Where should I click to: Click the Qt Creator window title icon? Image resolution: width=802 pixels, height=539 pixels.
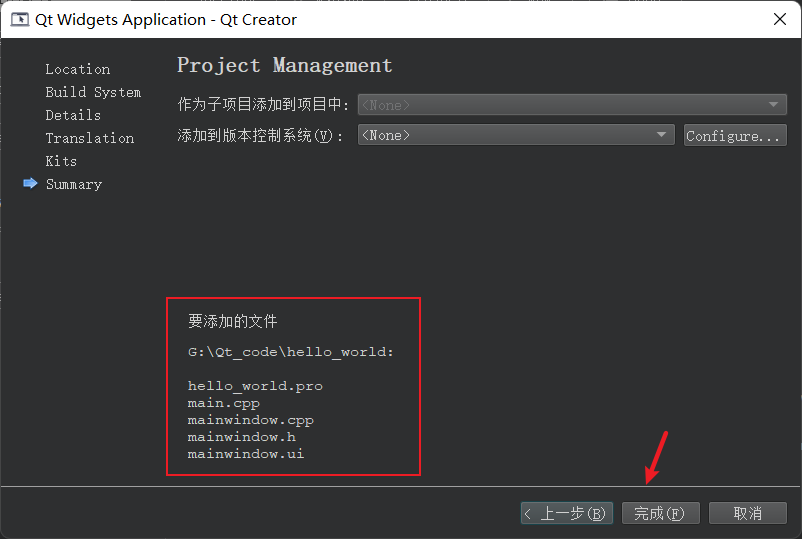tap(20, 19)
